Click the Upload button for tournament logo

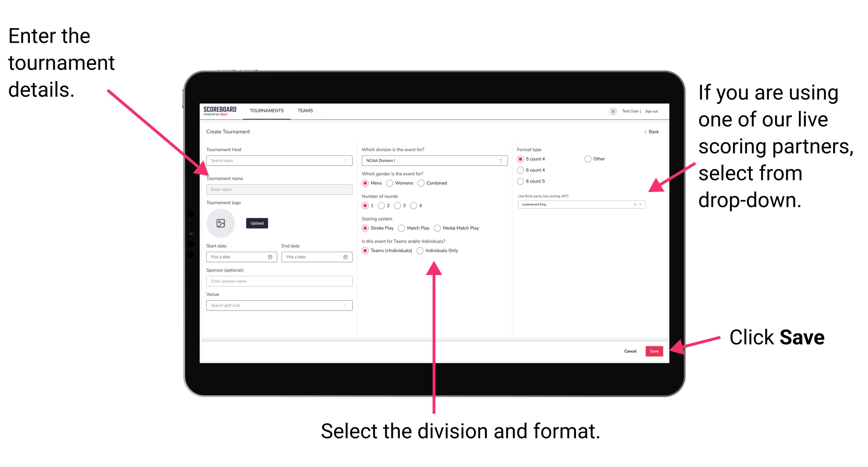coord(256,223)
